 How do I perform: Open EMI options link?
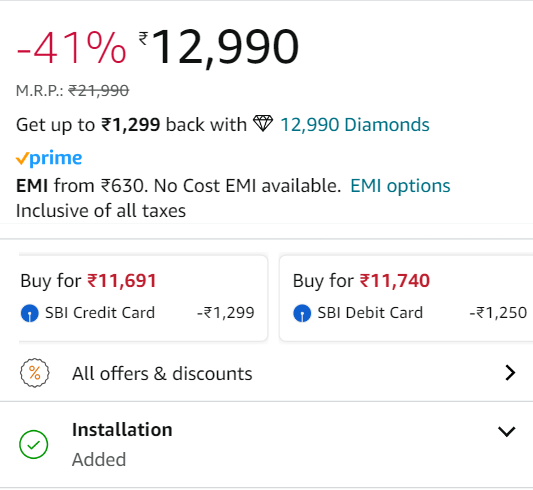400,186
